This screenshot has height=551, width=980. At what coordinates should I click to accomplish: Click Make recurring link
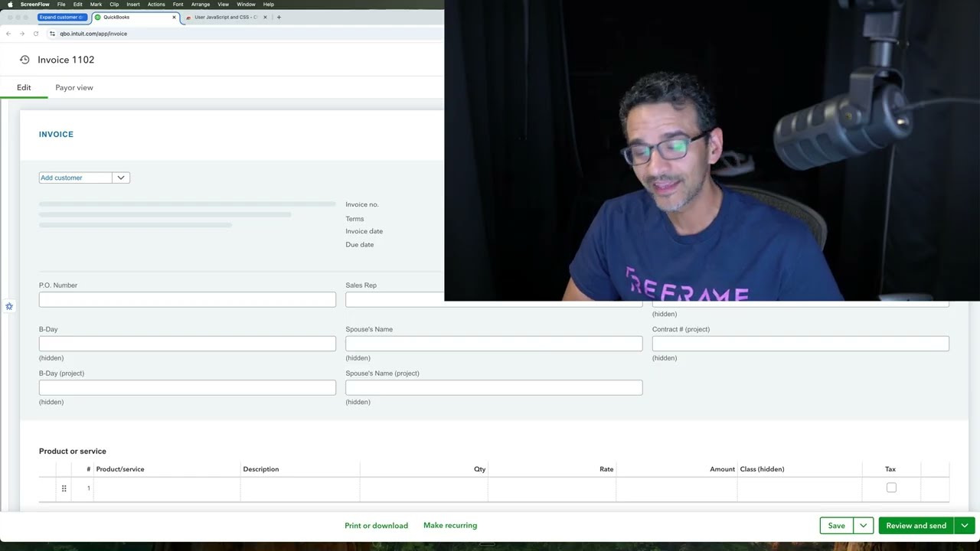point(450,526)
